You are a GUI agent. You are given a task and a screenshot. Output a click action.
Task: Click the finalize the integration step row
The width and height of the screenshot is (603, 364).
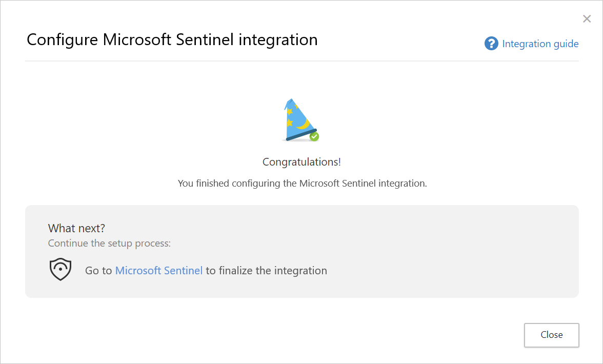[205, 270]
